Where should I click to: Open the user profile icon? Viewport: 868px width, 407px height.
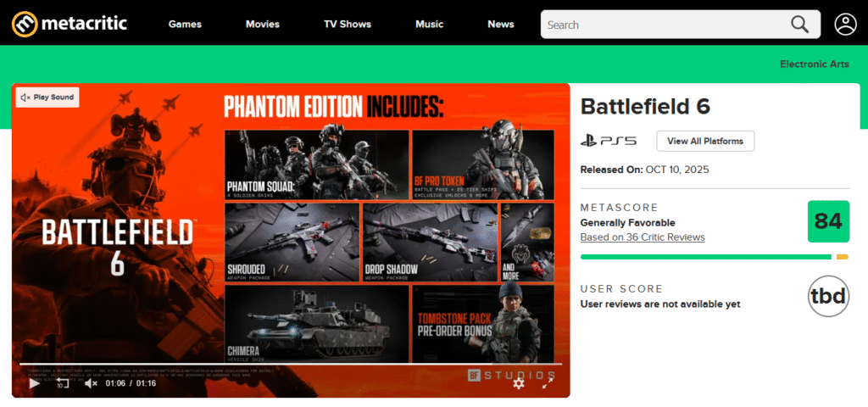[845, 25]
